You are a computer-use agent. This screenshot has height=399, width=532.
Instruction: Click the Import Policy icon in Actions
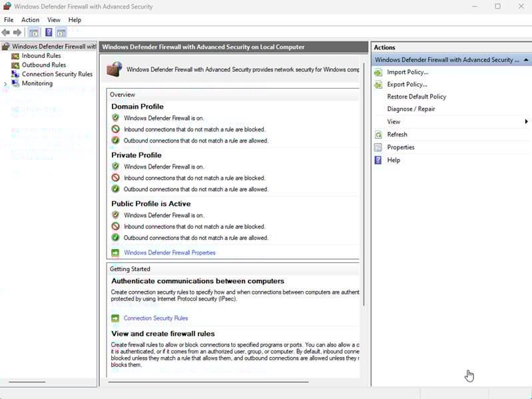(378, 72)
